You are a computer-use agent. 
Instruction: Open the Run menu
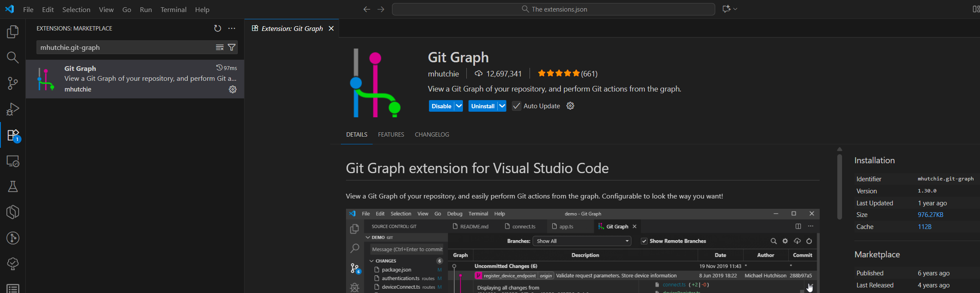point(146,9)
